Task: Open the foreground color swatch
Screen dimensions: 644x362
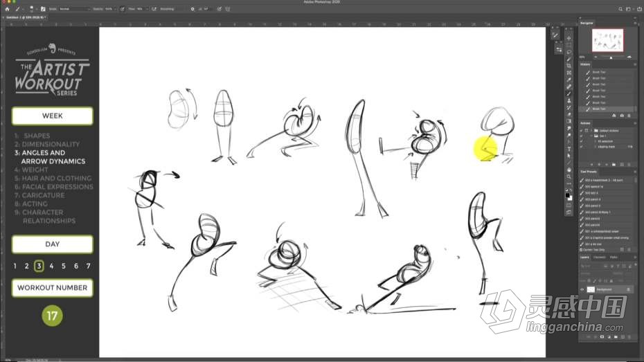Action: point(567,195)
